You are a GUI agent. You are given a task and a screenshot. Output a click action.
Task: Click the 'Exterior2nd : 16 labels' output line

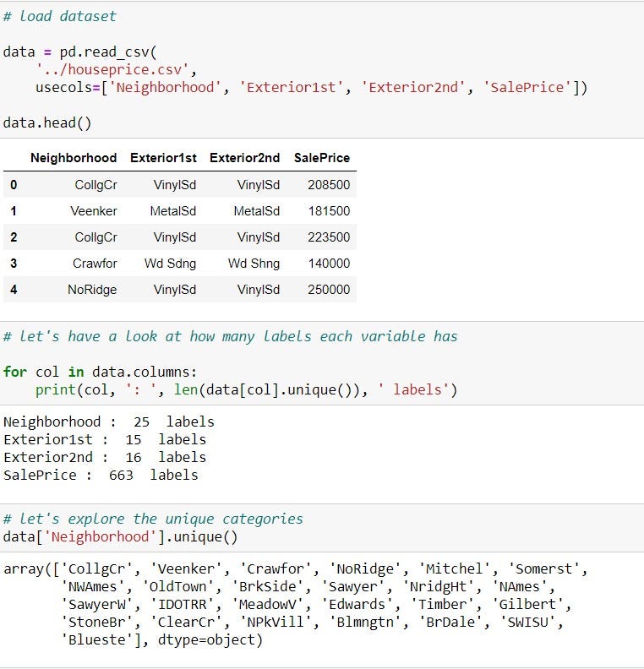point(105,457)
